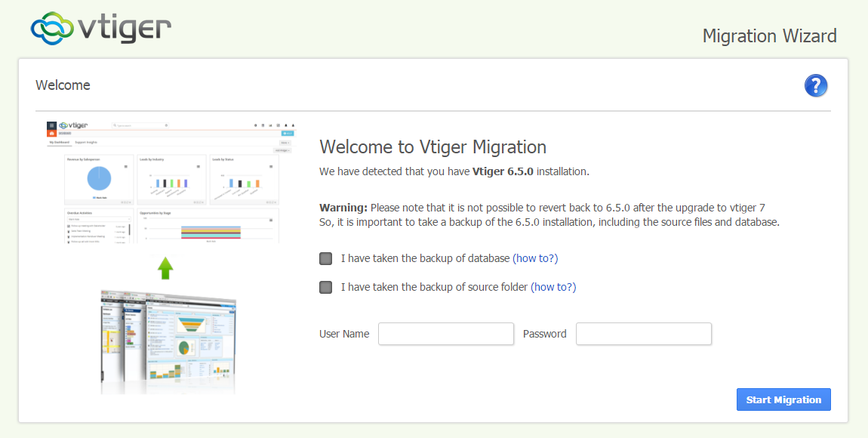Click the Welcome to Vtiger Migration heading
Viewport: 868px width, 438px height.
click(433, 147)
